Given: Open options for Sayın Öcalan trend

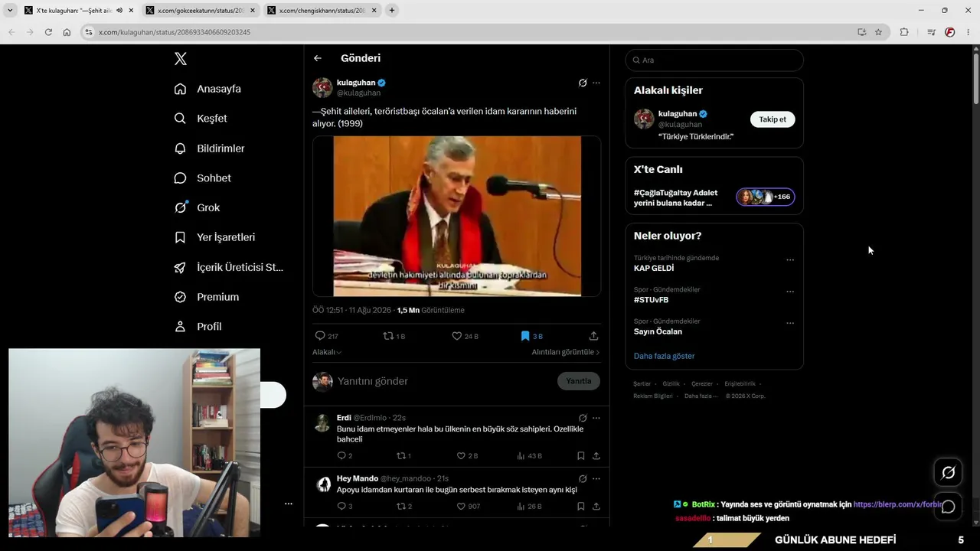Looking at the screenshot, I should 790,323.
